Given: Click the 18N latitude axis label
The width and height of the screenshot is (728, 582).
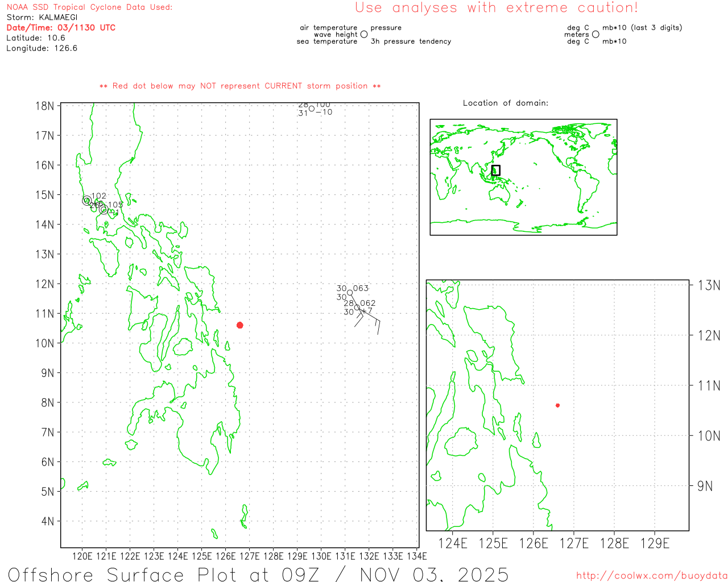Looking at the screenshot, I should tap(45, 106).
